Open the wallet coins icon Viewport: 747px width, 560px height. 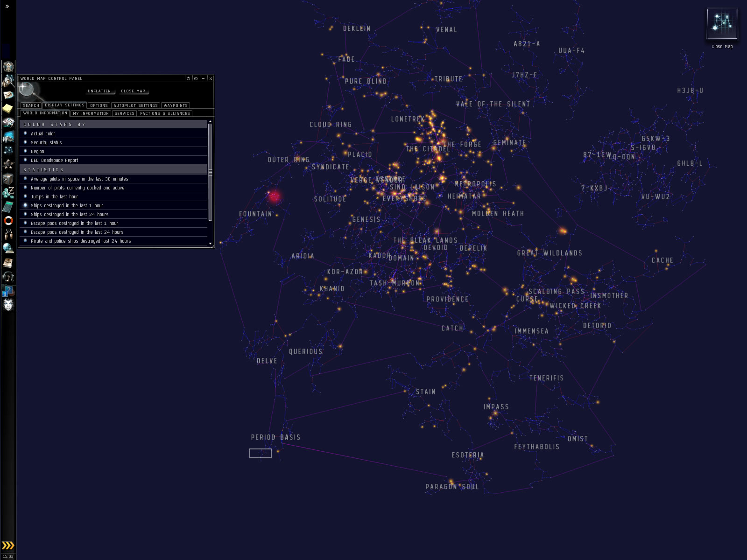point(8,193)
